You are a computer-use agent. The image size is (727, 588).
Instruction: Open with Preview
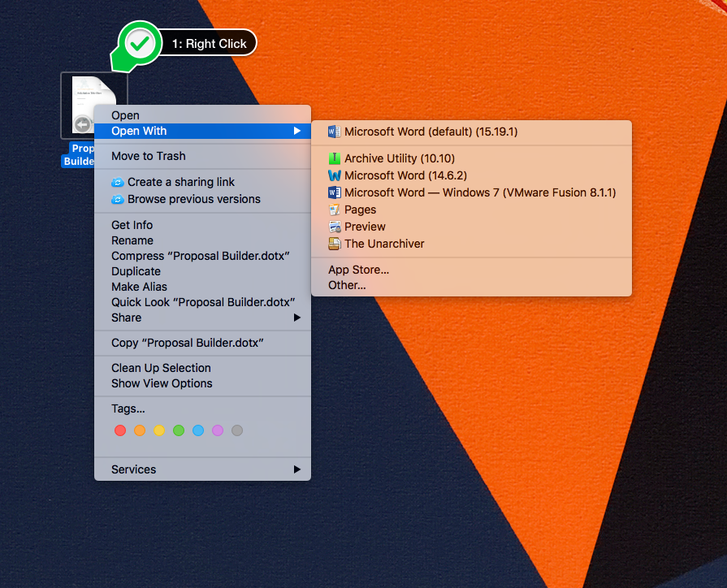coord(471,227)
